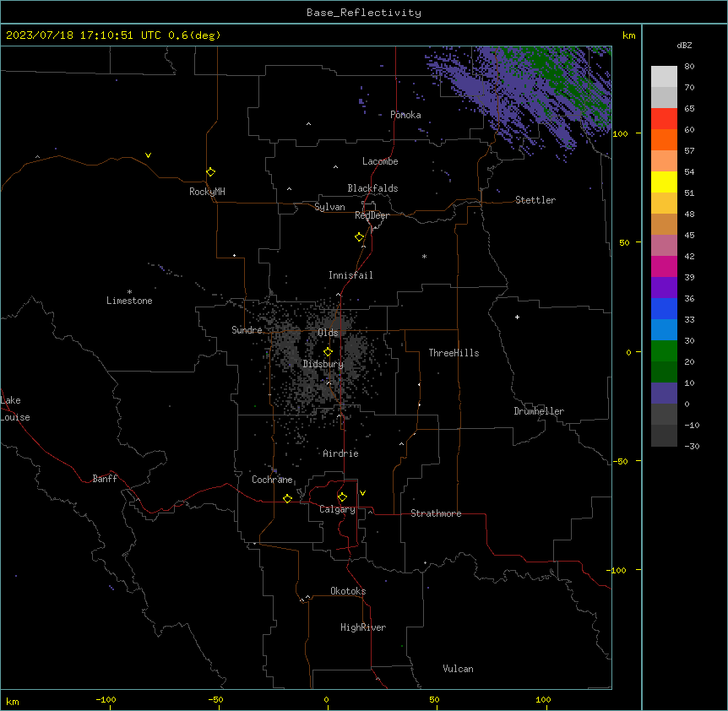Click the 100 km tick on vertical axis

pyautogui.click(x=621, y=133)
